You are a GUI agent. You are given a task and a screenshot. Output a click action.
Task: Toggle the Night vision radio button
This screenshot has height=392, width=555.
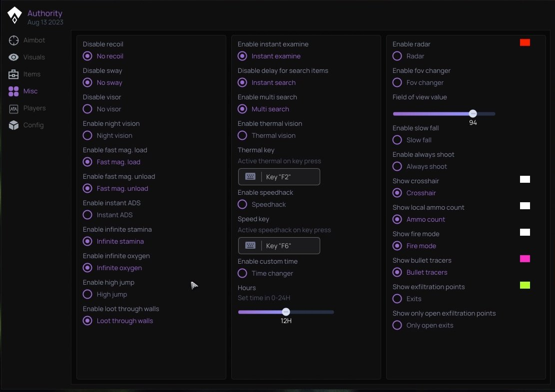click(x=87, y=135)
